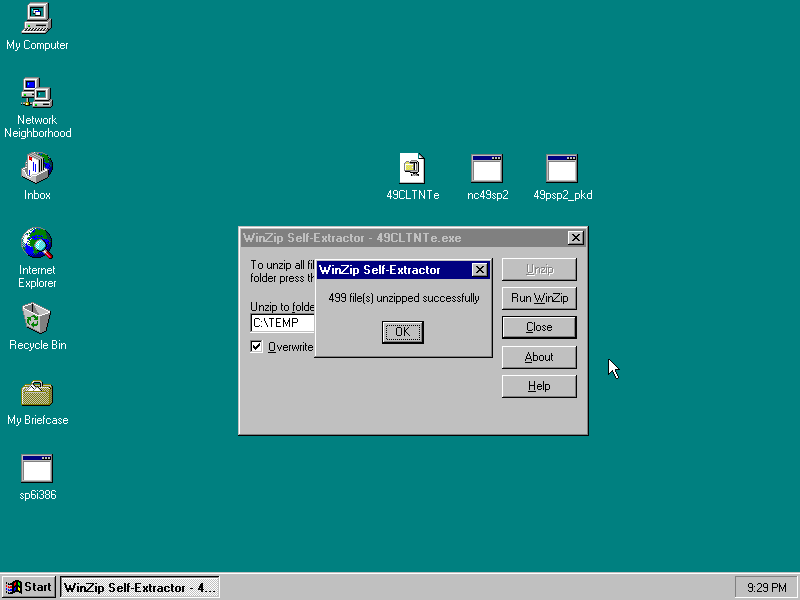The height and width of the screenshot is (600, 800).
Task: Open the About button
Action: point(539,357)
